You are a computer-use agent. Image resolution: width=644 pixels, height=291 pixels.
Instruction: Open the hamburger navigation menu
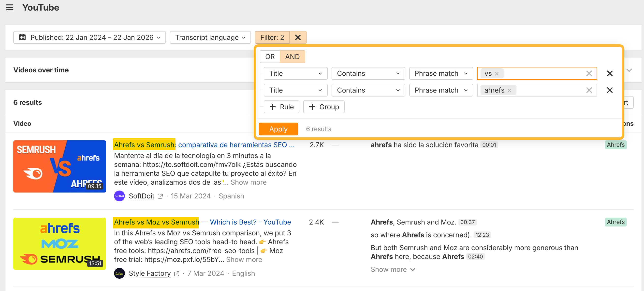tap(10, 8)
